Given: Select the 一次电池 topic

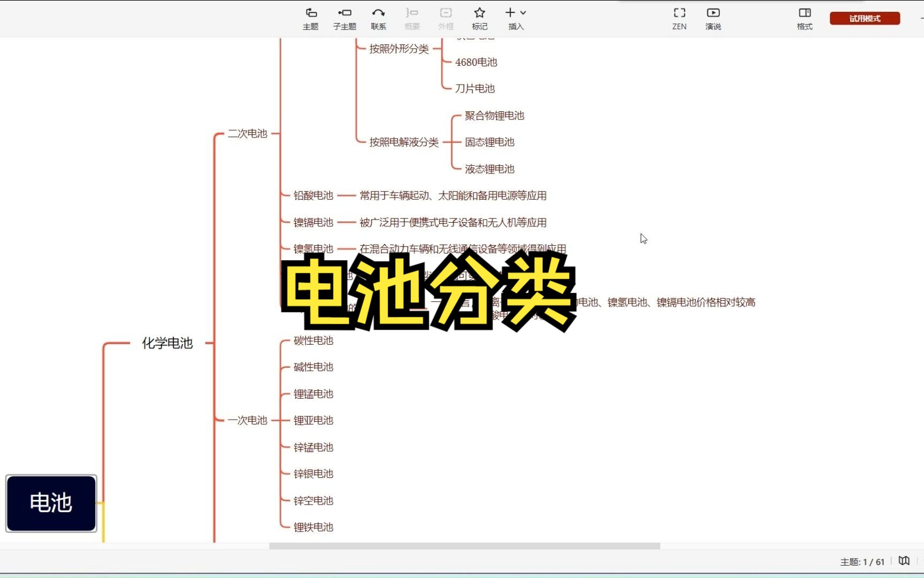Looking at the screenshot, I should [x=248, y=421].
